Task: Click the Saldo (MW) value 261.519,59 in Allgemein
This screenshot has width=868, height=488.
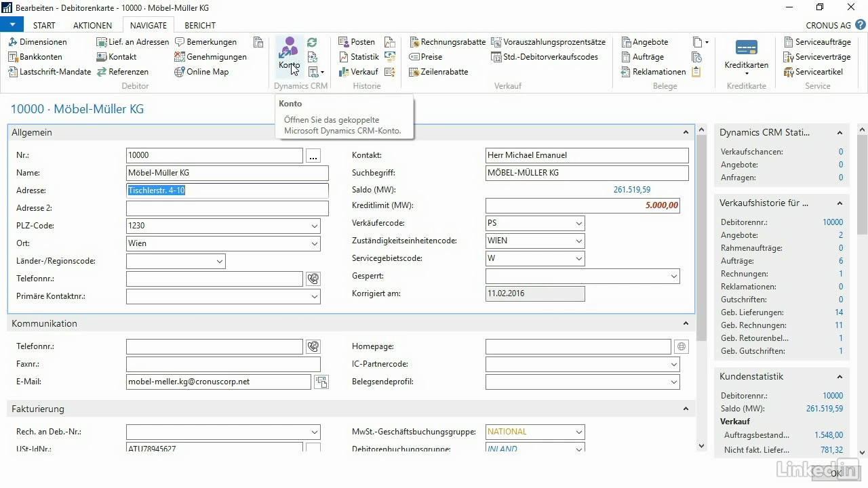Action: tap(631, 190)
